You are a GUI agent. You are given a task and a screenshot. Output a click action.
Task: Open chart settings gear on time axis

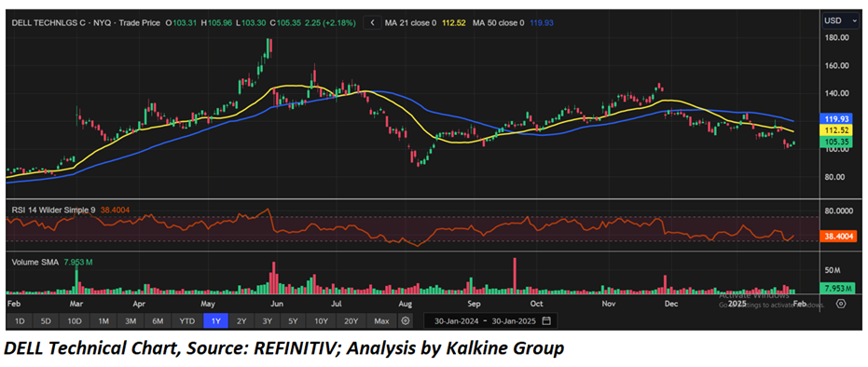coord(841,304)
